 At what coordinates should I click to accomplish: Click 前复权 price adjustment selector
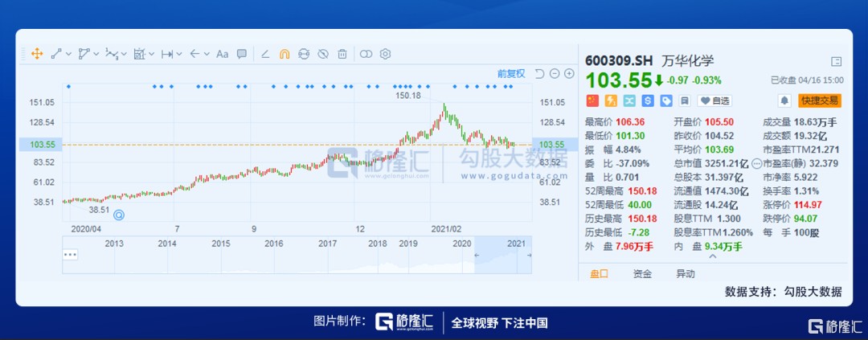pos(511,74)
